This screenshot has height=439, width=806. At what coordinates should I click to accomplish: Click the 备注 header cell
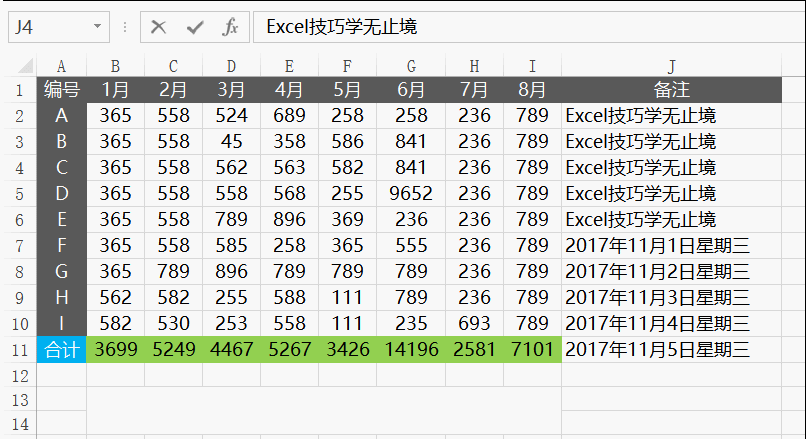click(671, 90)
